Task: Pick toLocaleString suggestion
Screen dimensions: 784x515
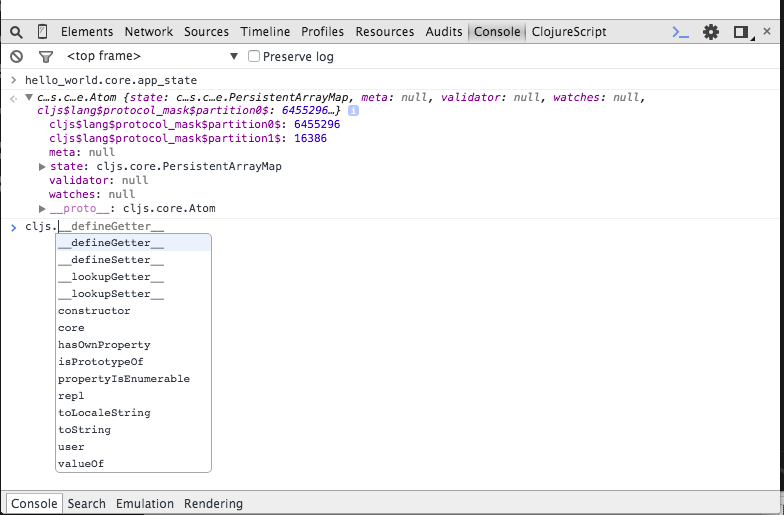Action: (134, 413)
